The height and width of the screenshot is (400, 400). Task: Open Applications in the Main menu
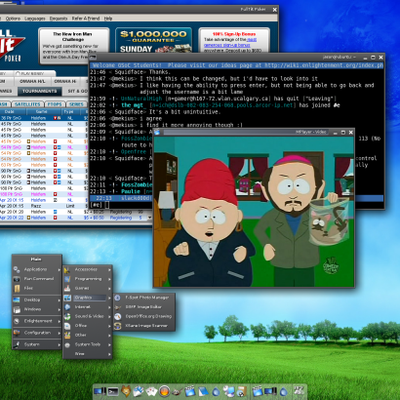37,269
